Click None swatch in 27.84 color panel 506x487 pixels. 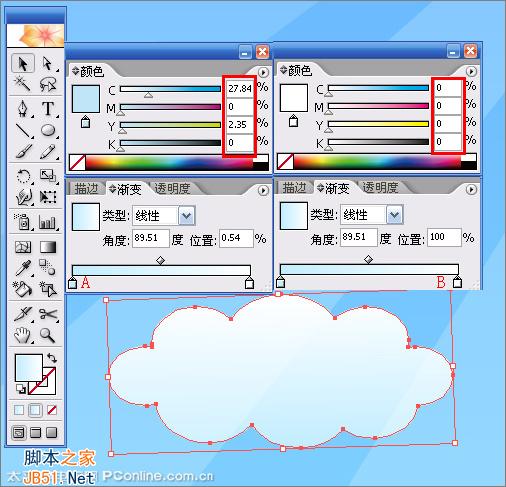pos(77,162)
